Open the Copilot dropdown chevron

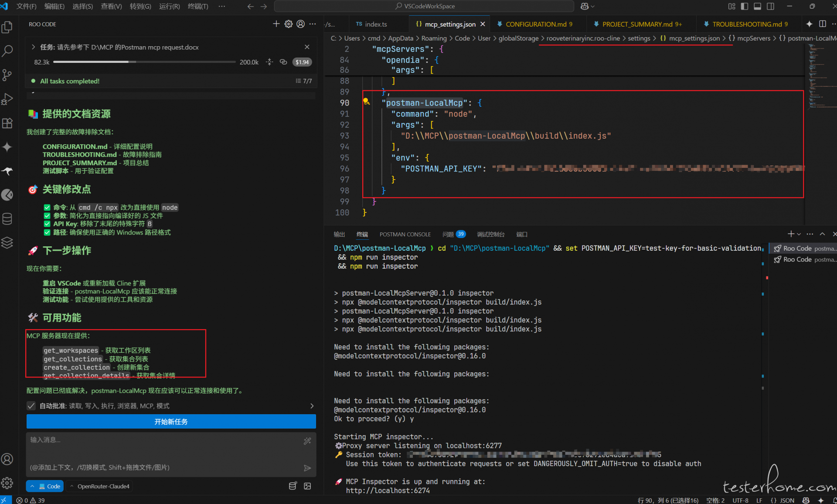[x=593, y=6]
